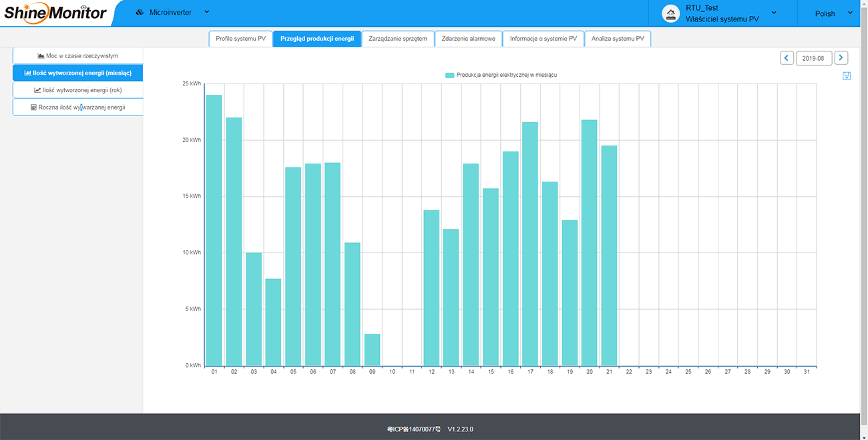Click the ShineMonitor logo
The height and width of the screenshot is (440, 868).
pos(55,13)
